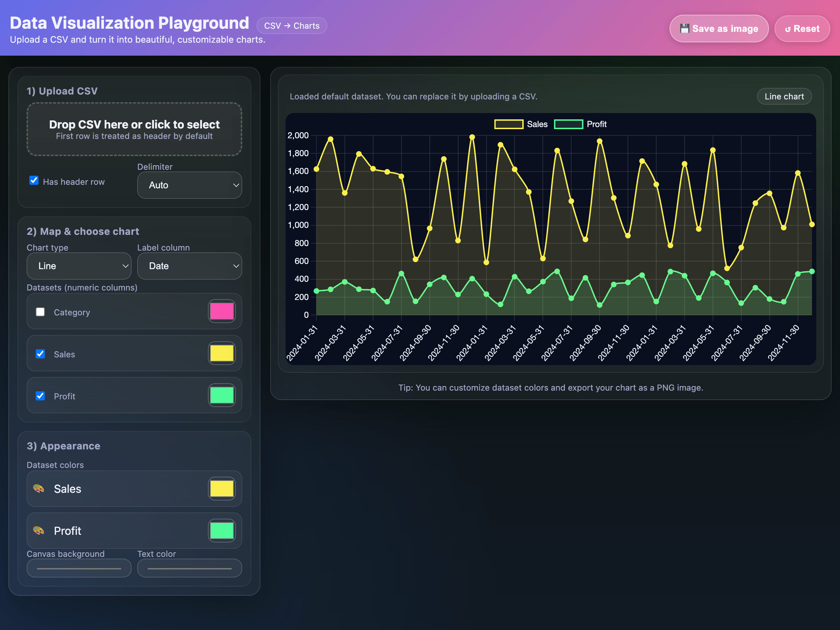Expand the Label column Date dropdown
840x630 pixels.
(189, 266)
